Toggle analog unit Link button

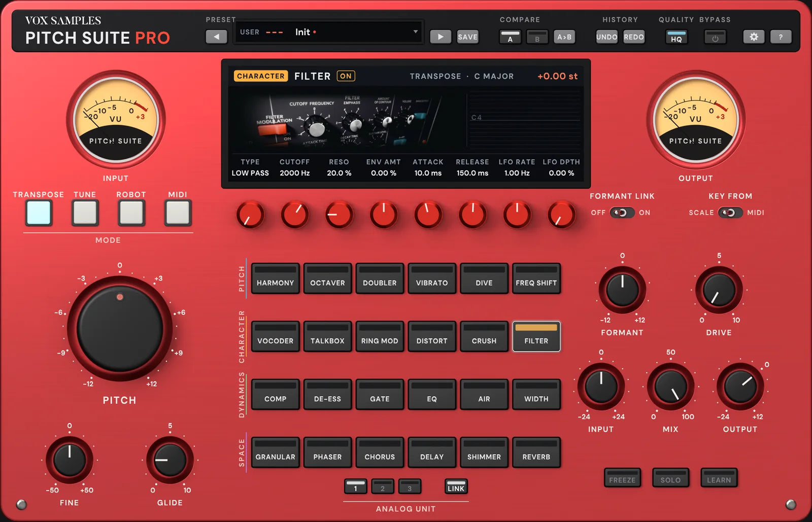click(456, 486)
